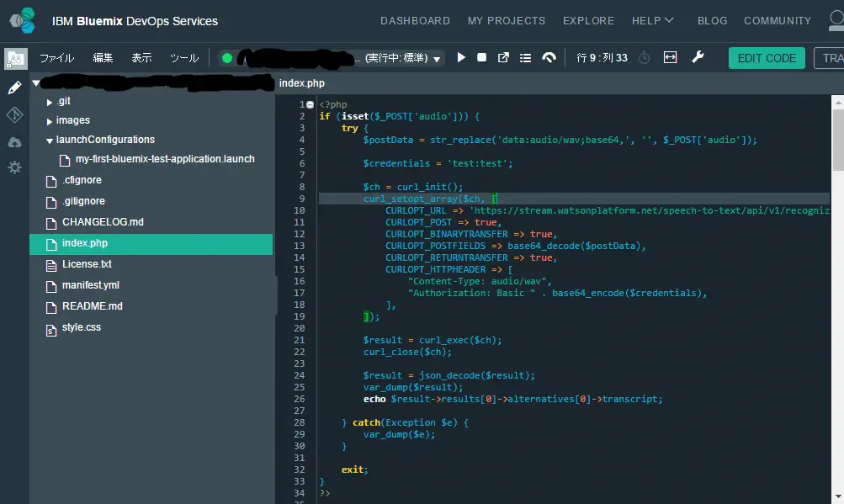844x504 pixels.
Task: Show the application logs list icon
Action: (525, 58)
